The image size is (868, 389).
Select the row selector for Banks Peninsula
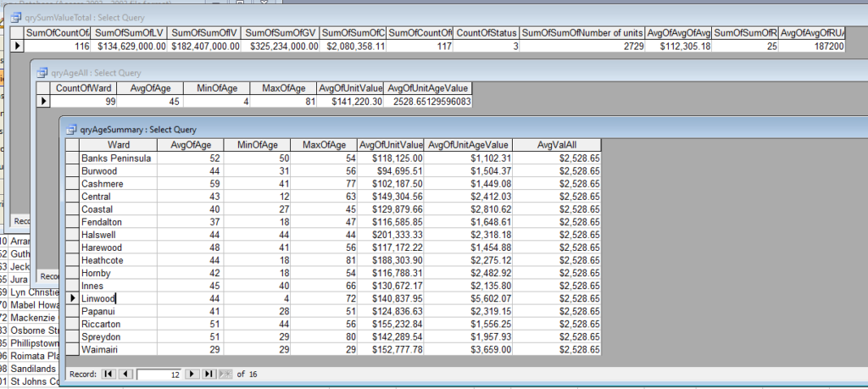tap(73, 158)
